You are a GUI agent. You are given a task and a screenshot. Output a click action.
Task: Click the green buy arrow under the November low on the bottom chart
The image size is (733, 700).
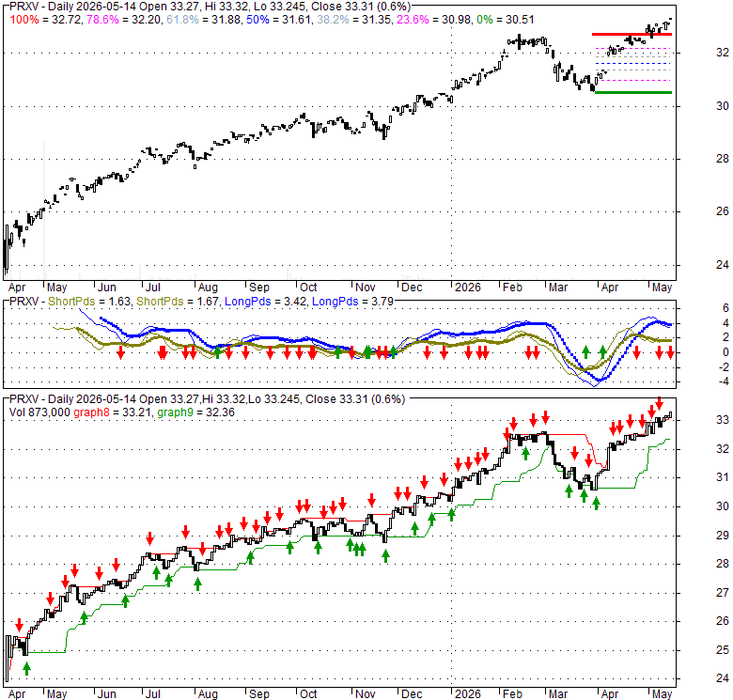point(385,555)
